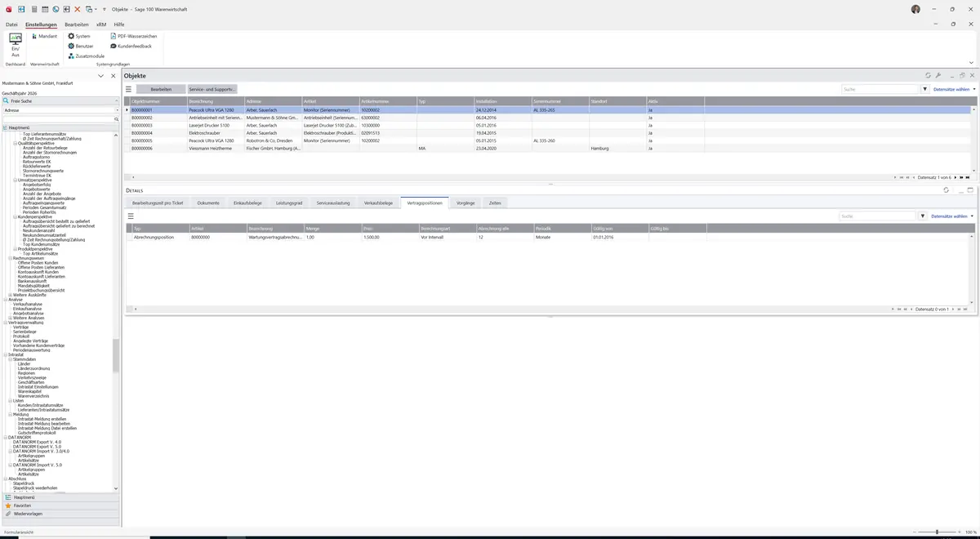Click the Freie Suche bar
980x539 pixels.
click(x=60, y=101)
